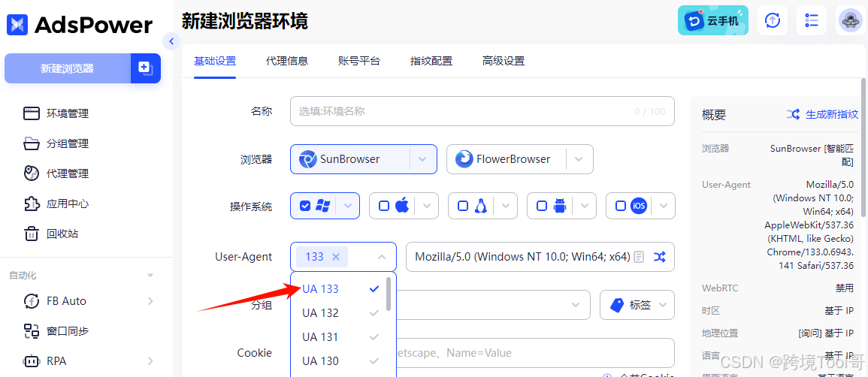
Task: Open 应用中心 in the sidebar
Action: click(x=68, y=204)
